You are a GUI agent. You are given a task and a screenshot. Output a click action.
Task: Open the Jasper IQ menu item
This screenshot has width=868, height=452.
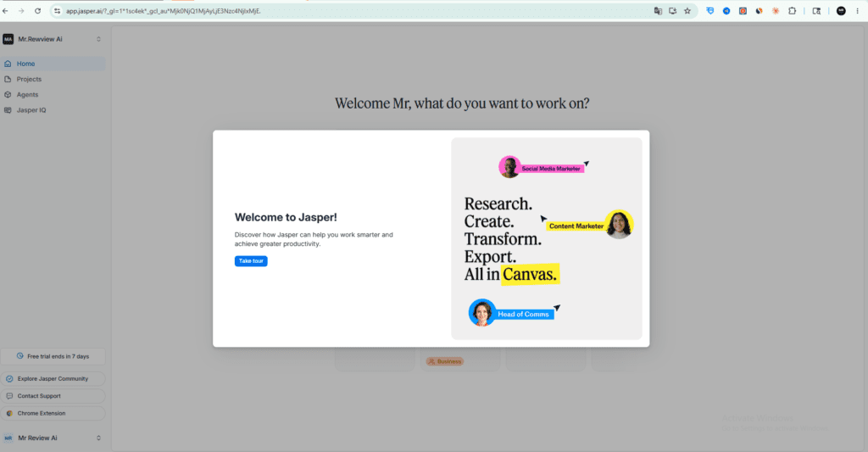click(x=53, y=110)
